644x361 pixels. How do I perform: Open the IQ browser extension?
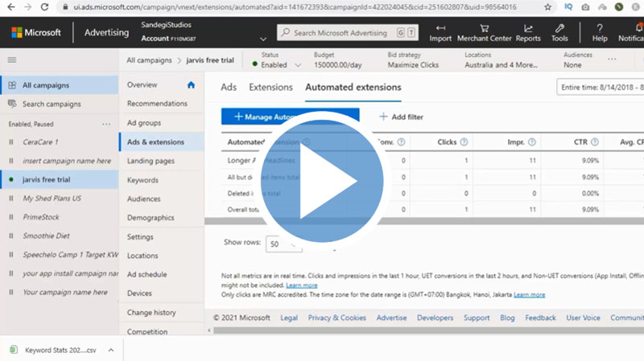tap(568, 7)
